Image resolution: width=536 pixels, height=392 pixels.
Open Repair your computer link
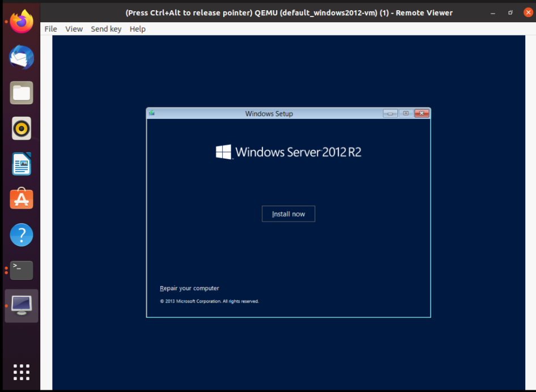click(189, 288)
